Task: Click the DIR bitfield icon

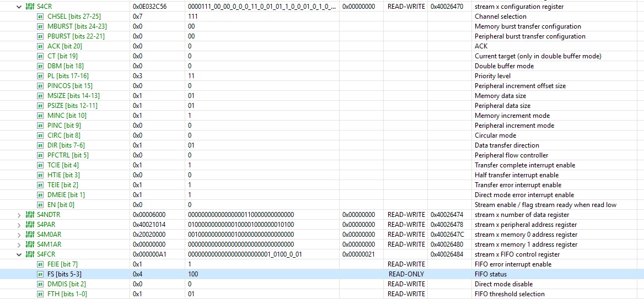Action: (40, 145)
